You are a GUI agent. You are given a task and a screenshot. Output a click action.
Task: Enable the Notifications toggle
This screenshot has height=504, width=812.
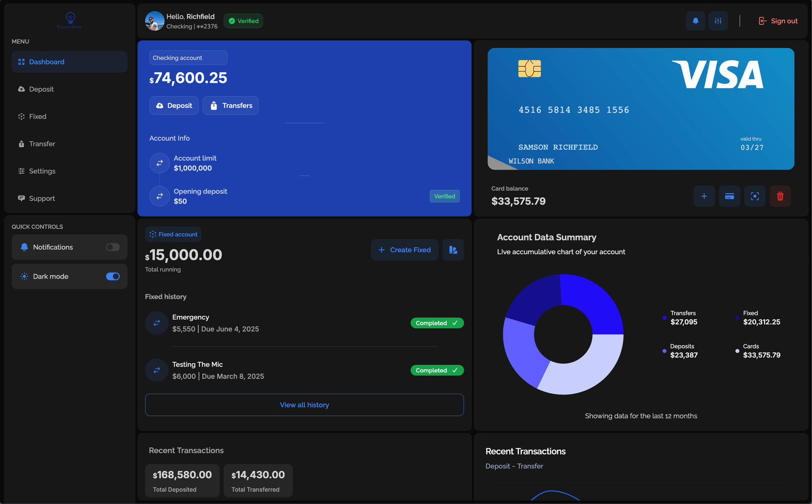pyautogui.click(x=112, y=247)
